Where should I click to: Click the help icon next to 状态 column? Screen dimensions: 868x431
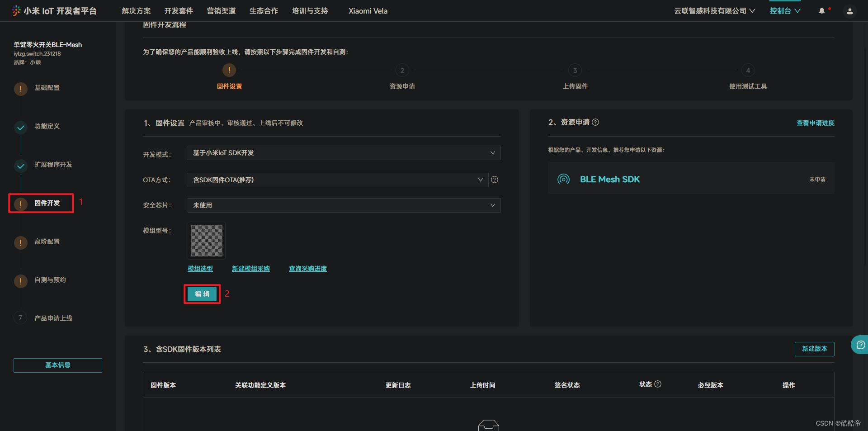658,384
